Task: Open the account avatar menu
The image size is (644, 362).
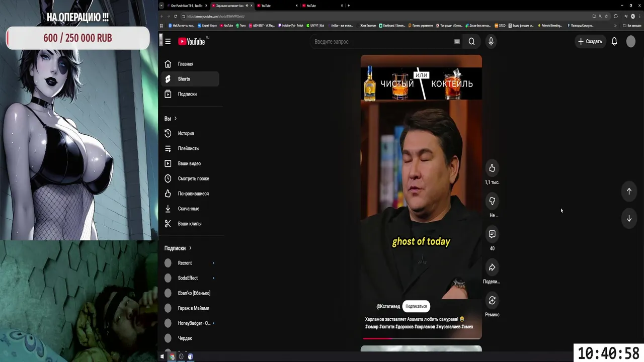Action: click(631, 42)
